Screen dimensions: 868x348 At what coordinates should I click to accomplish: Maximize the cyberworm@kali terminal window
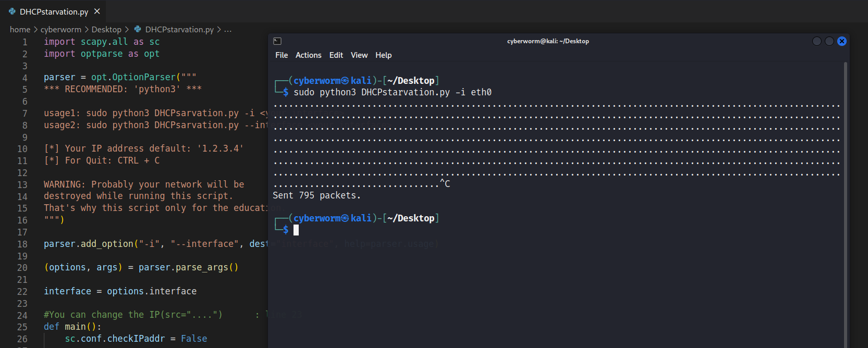pos(829,41)
